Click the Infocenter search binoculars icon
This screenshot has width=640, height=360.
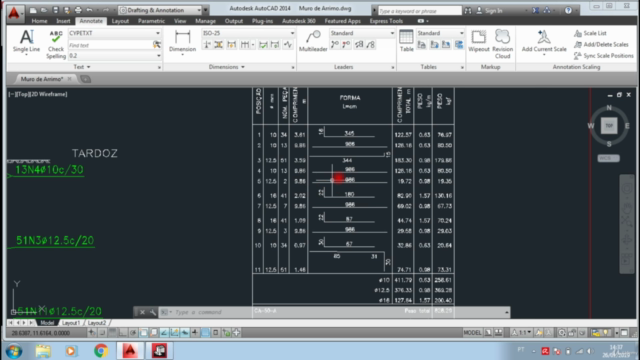[468, 11]
